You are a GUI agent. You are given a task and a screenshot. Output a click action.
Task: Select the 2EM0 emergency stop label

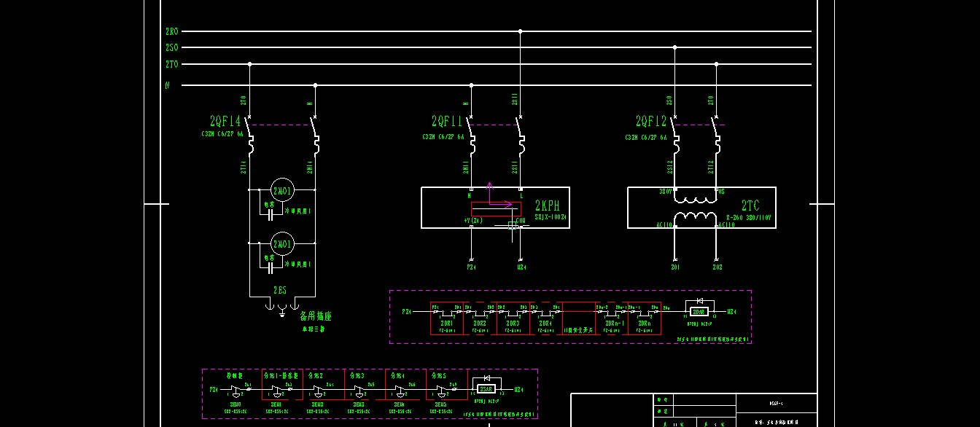[236, 404]
